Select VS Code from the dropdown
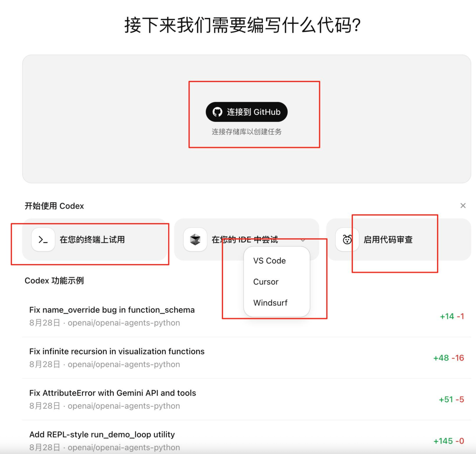 click(269, 261)
